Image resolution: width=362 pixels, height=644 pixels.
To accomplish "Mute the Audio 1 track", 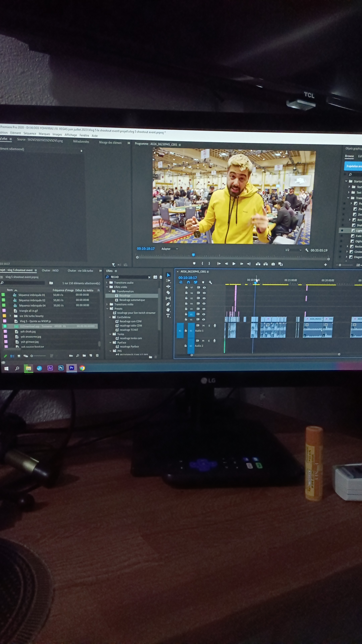I will [x=203, y=326].
